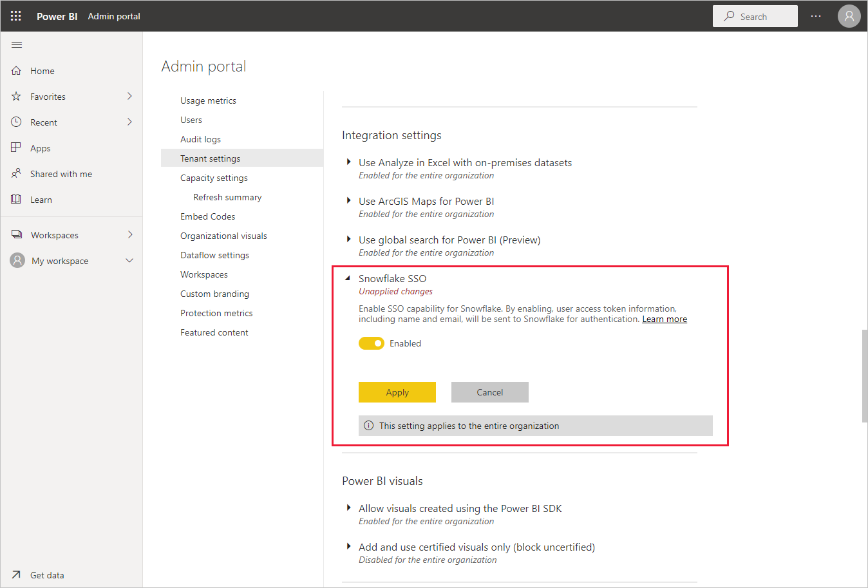
Task: Expand the Favorites flyout chevron
Action: (x=129, y=96)
